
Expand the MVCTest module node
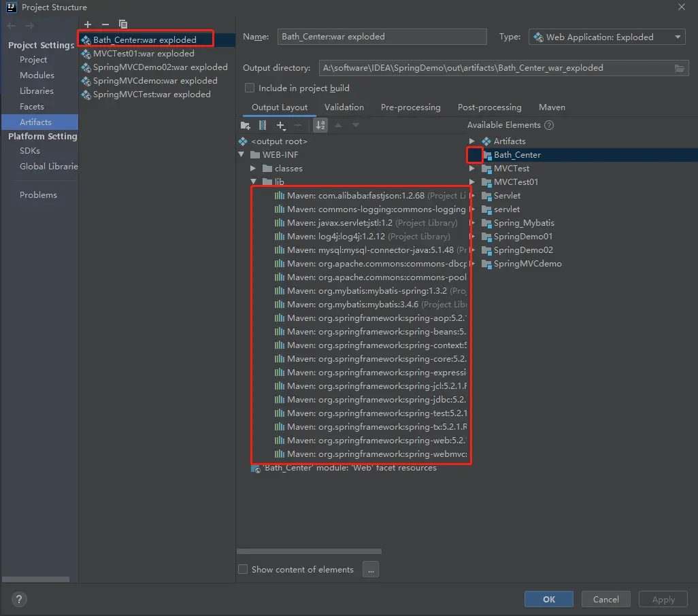tap(472, 169)
